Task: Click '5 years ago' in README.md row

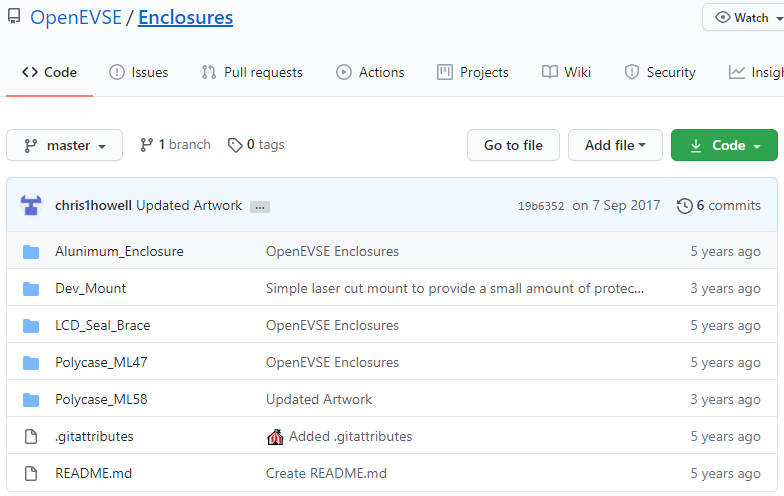Action: (726, 473)
